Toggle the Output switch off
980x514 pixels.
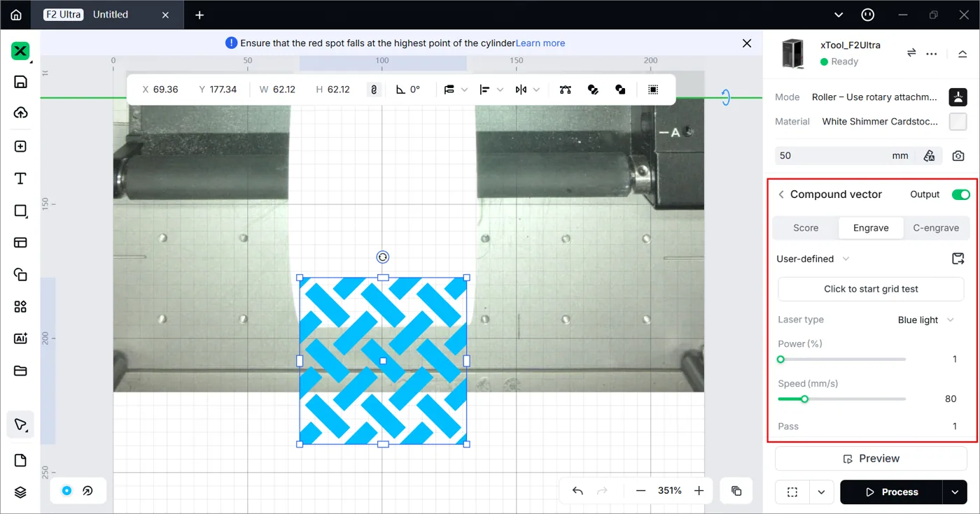tap(961, 194)
